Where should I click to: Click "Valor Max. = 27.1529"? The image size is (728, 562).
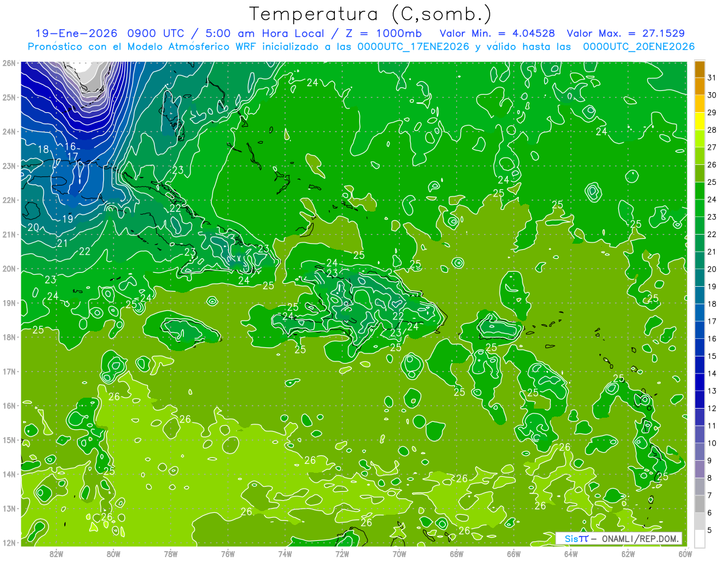626,33
